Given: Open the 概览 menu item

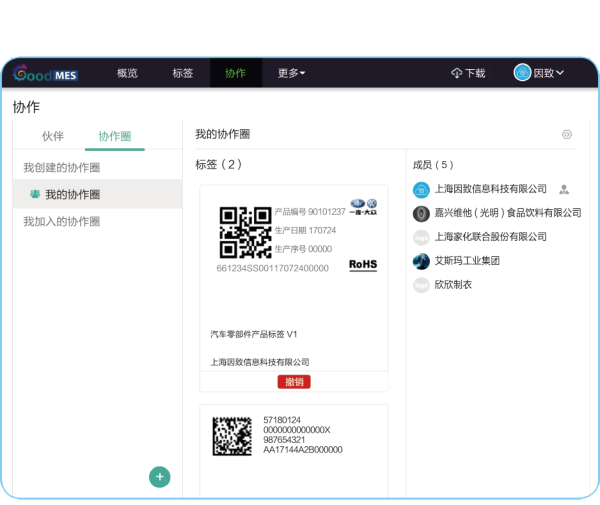Looking at the screenshot, I should coord(127,73).
